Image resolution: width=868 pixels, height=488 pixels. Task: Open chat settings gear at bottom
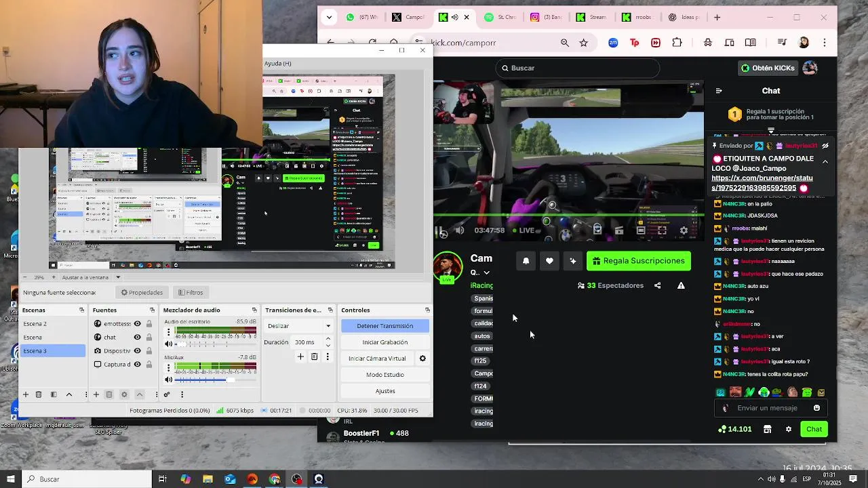pos(788,429)
